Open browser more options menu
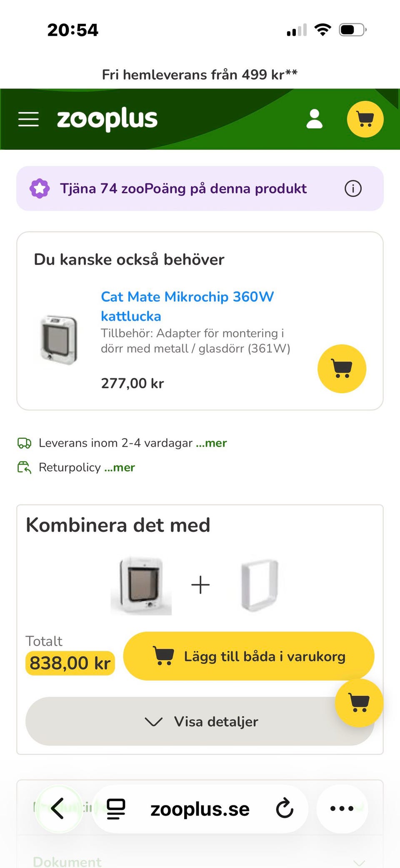 [x=342, y=808]
